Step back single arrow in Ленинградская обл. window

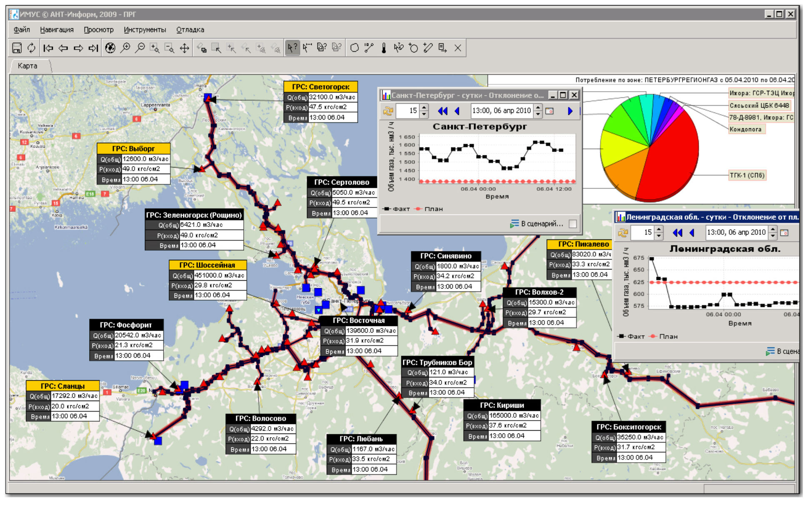point(692,233)
